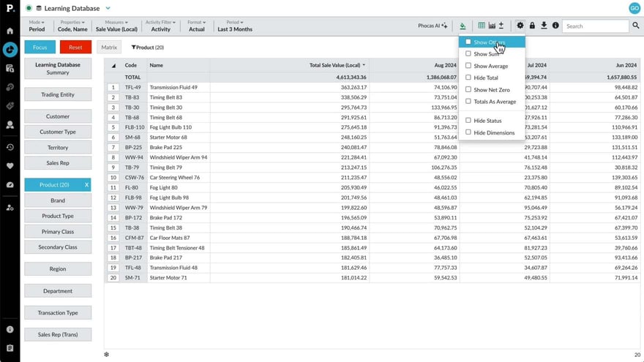The width and height of the screenshot is (644, 362).
Task: Open the Analytics pie chart sidebar icon
Action: (x=10, y=50)
